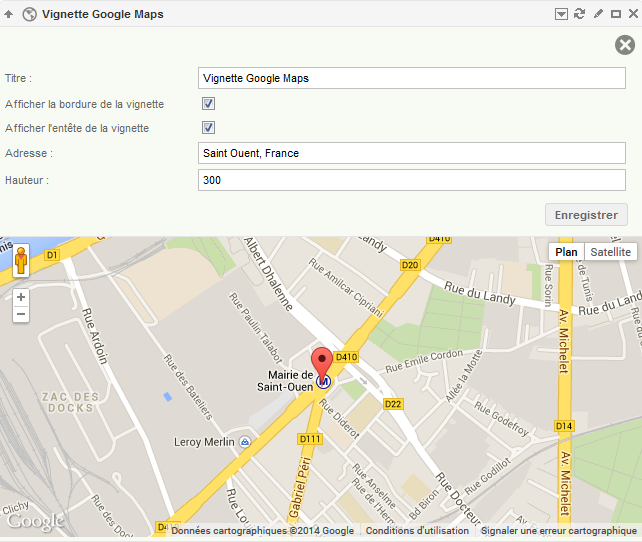Screen dimensions: 642x542
Task: Open Signaler une erreur cartographique link
Action: click(x=558, y=531)
